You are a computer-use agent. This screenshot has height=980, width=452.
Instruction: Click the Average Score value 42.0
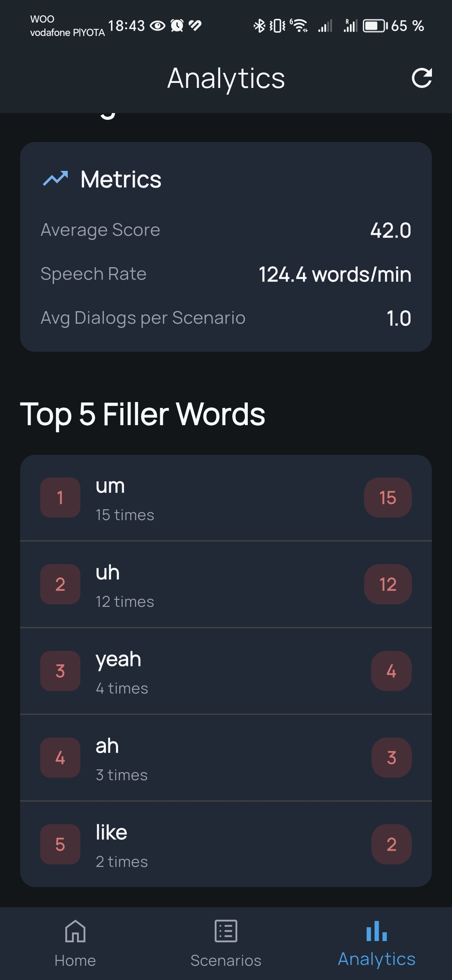[390, 231]
